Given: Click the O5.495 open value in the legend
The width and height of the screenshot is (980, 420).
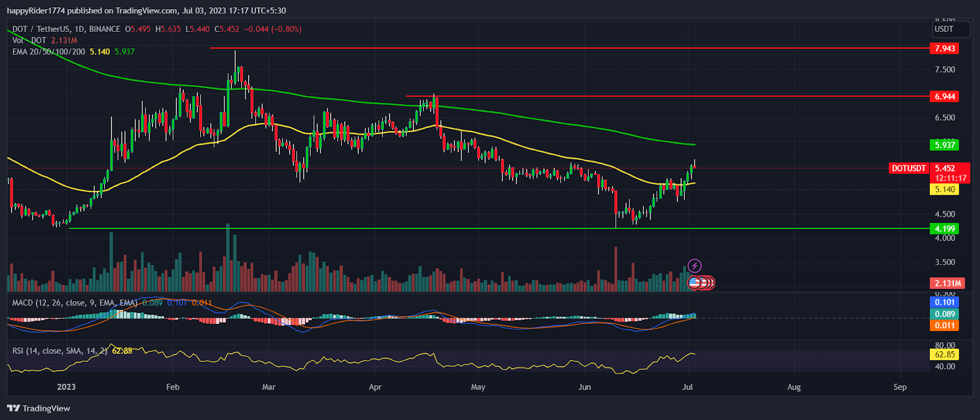Looking at the screenshot, I should [x=138, y=29].
